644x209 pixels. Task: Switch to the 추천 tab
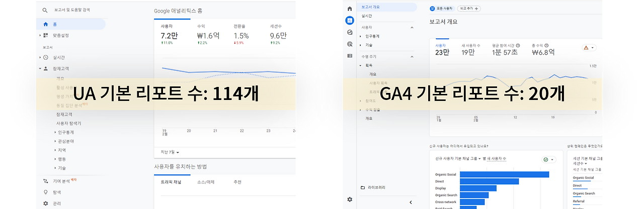click(237, 181)
